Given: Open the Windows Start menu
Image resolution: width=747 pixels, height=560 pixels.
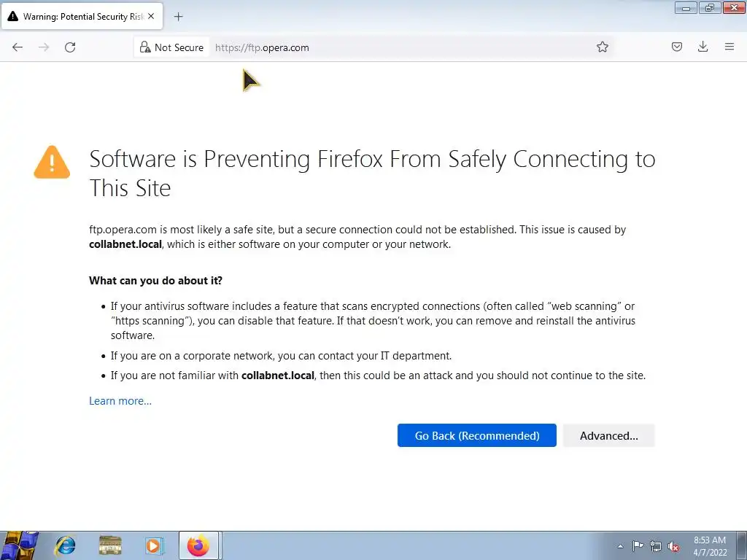Looking at the screenshot, I should pos(19,545).
